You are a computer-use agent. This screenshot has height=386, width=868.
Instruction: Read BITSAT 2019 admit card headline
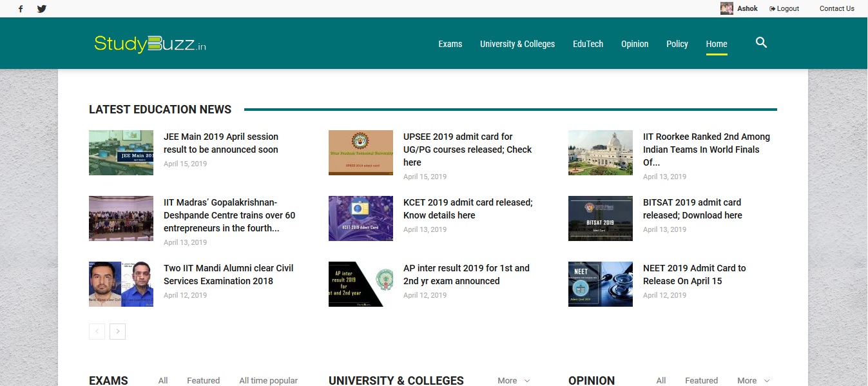pyautogui.click(x=693, y=209)
